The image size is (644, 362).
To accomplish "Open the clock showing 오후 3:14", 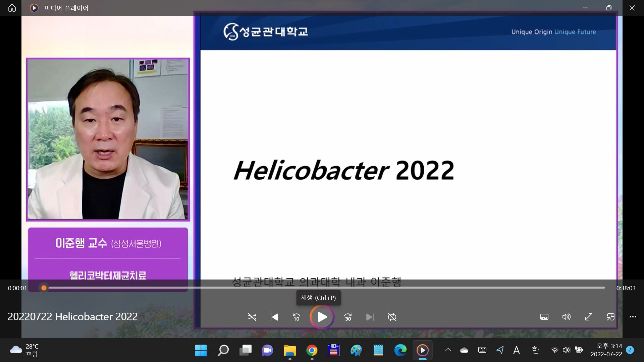I will (606, 350).
